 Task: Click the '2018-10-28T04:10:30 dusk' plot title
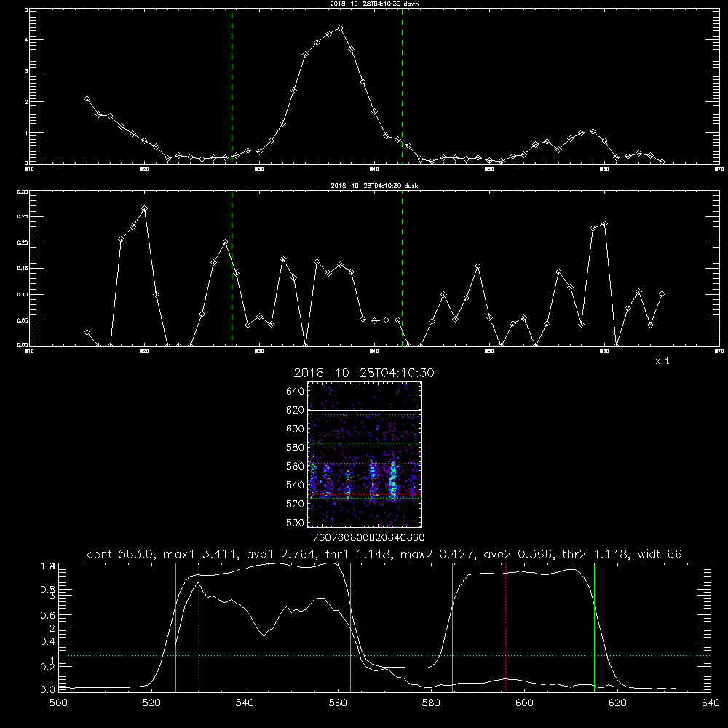point(374,186)
